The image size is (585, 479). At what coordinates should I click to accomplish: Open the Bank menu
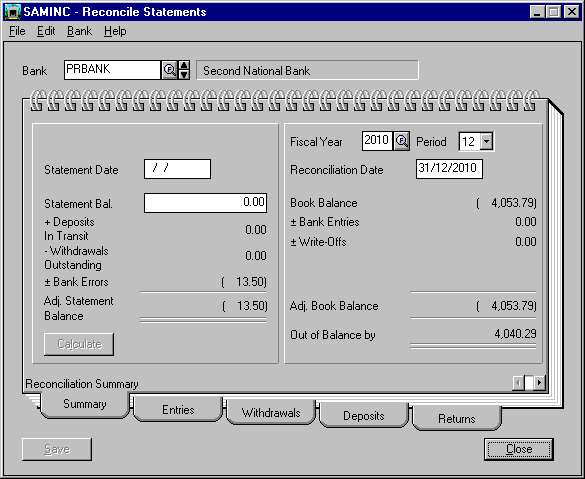coord(79,31)
